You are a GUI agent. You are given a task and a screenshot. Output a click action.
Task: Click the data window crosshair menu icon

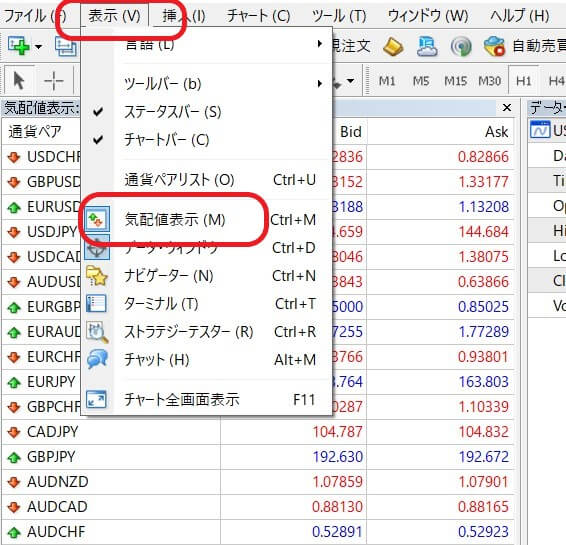97,248
